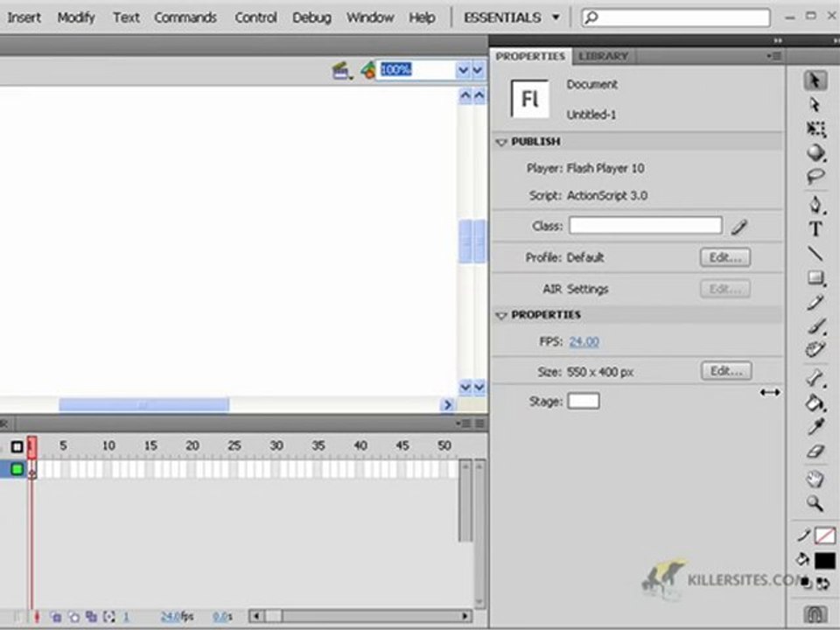840x630 pixels.
Task: Open the Stroke color swatch
Action: [x=824, y=535]
